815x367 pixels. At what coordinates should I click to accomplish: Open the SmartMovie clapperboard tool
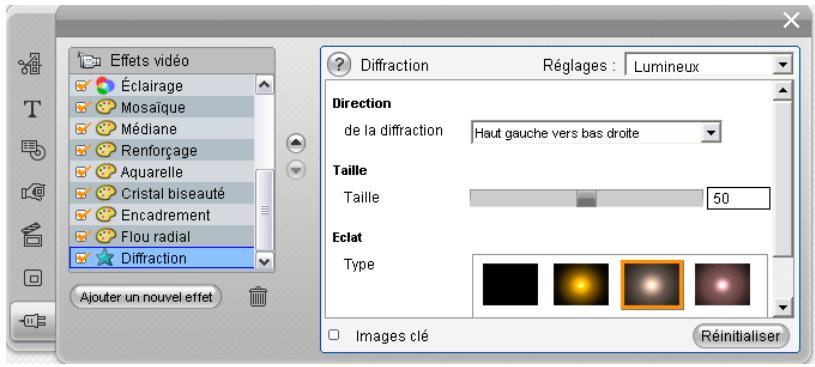(x=33, y=234)
